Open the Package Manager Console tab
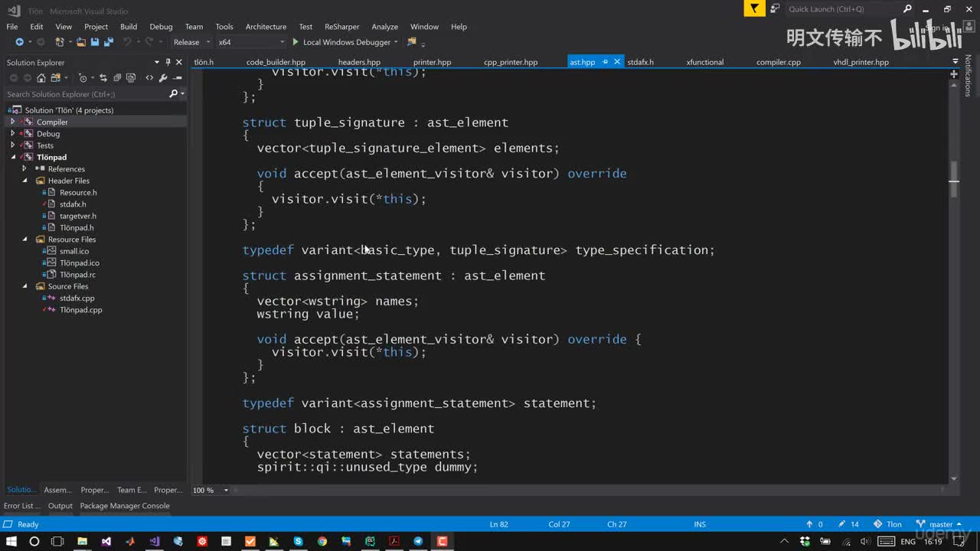This screenshot has width=980, height=551. point(125,506)
